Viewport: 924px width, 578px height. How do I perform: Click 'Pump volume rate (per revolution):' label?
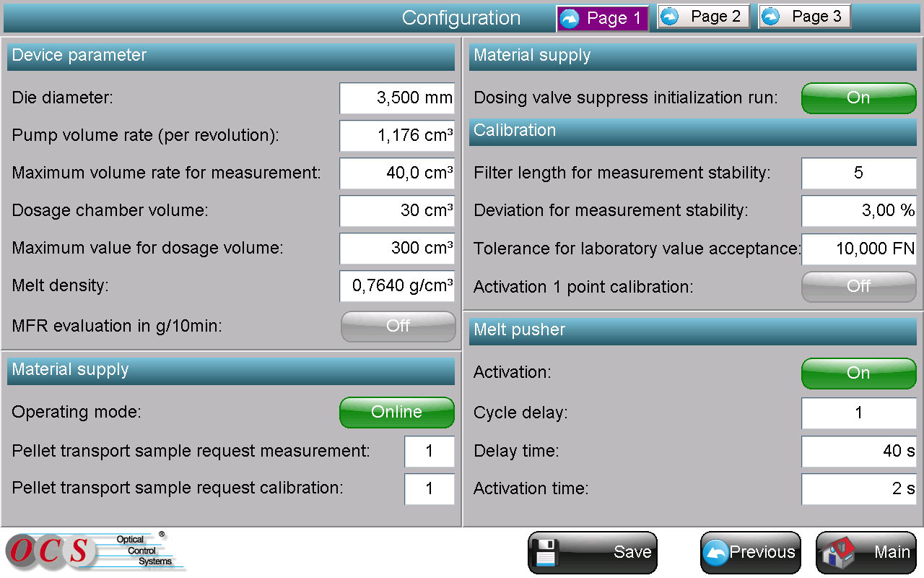coord(145,135)
